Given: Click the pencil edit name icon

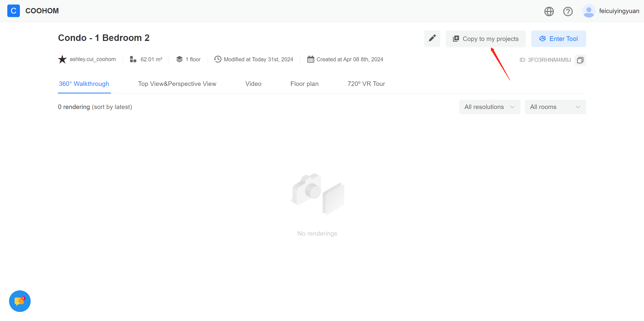Looking at the screenshot, I should pyautogui.click(x=432, y=38).
